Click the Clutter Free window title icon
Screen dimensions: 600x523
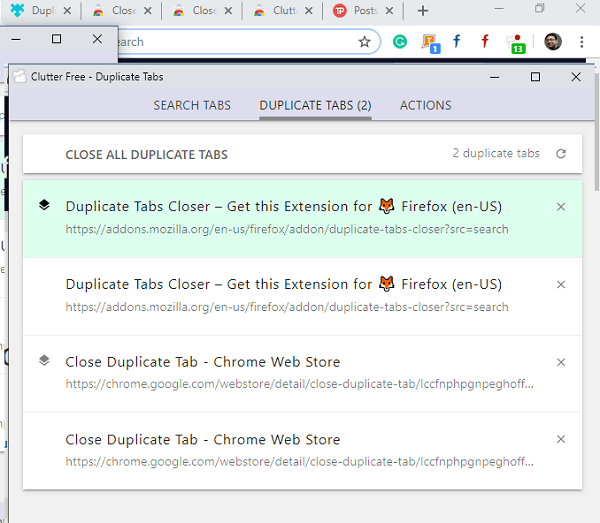[x=20, y=77]
